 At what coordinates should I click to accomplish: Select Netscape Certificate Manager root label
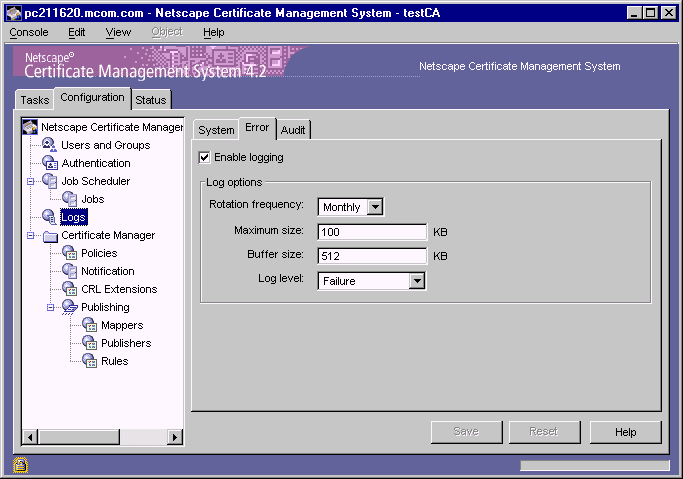click(112, 127)
